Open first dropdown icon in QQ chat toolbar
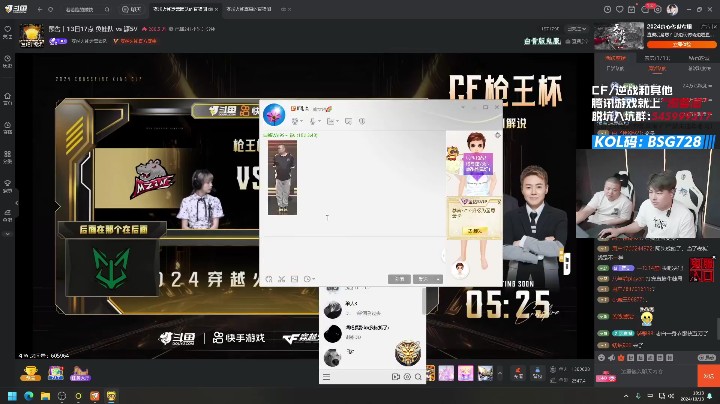Image resolution: width=720 pixels, height=404 pixels. pos(297,121)
